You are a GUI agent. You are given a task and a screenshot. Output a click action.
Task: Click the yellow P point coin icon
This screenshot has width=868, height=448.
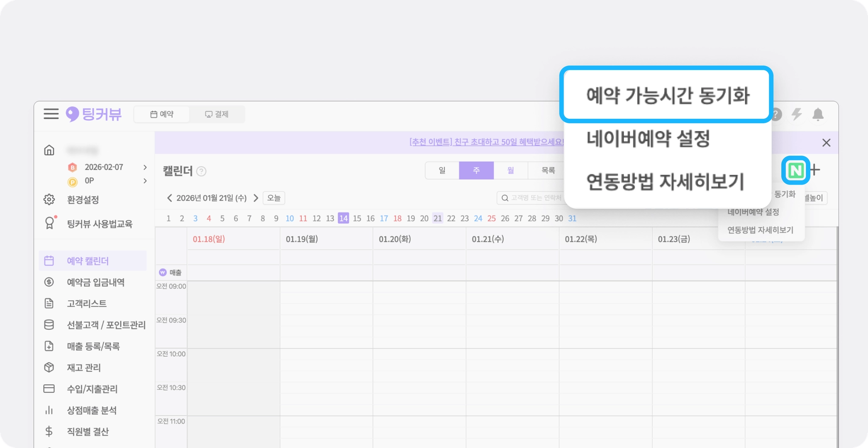[72, 182]
